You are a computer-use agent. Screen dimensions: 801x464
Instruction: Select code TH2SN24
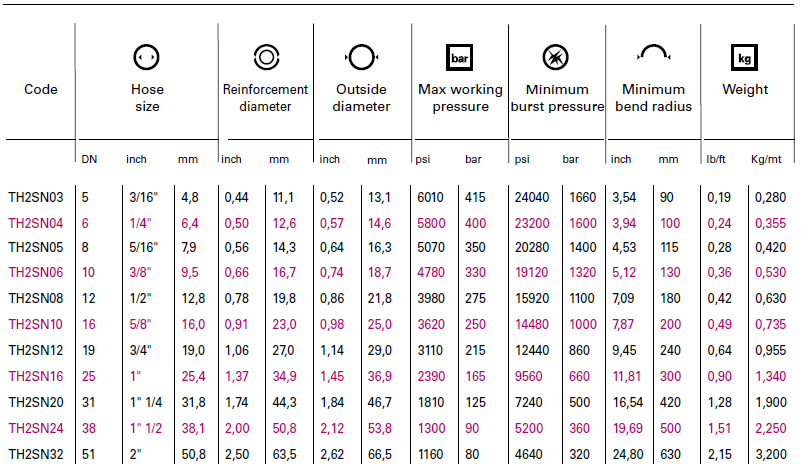(36, 428)
